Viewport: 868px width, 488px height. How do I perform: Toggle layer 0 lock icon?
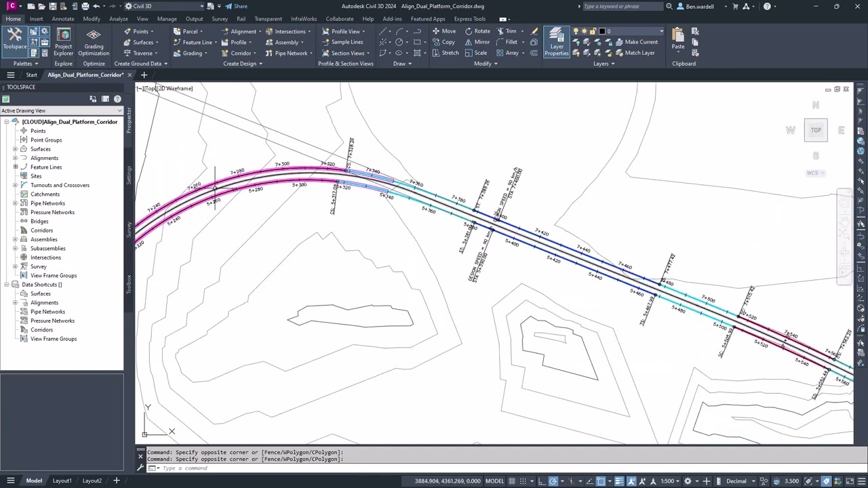[592, 31]
